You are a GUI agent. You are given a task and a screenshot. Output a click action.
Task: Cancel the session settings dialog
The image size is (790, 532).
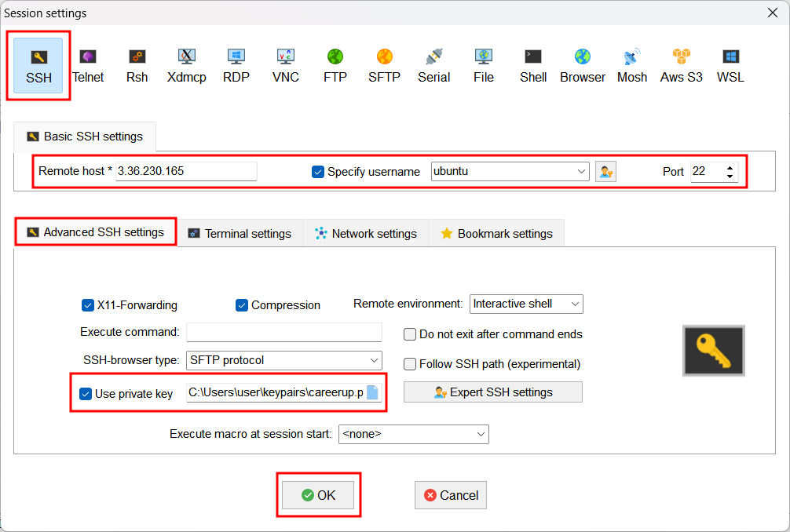coord(451,495)
